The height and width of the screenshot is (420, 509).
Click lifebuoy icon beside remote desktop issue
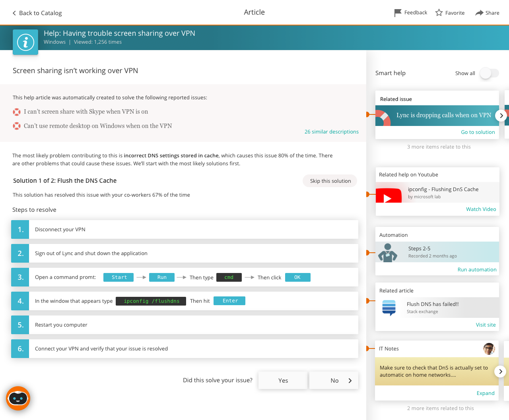17,126
